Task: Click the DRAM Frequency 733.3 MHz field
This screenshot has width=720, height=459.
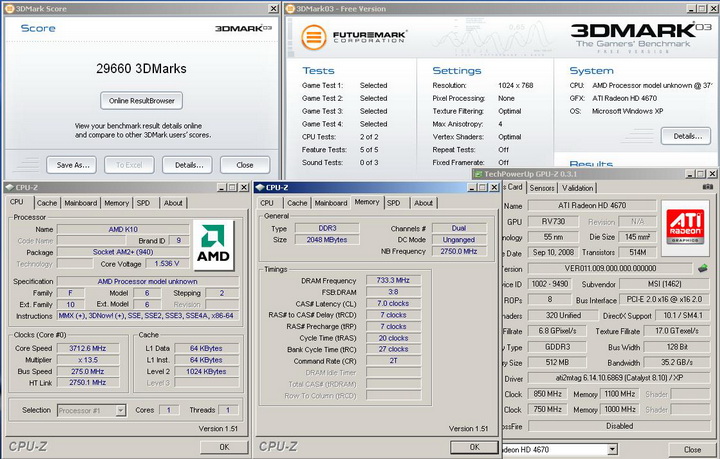Action: [x=393, y=280]
